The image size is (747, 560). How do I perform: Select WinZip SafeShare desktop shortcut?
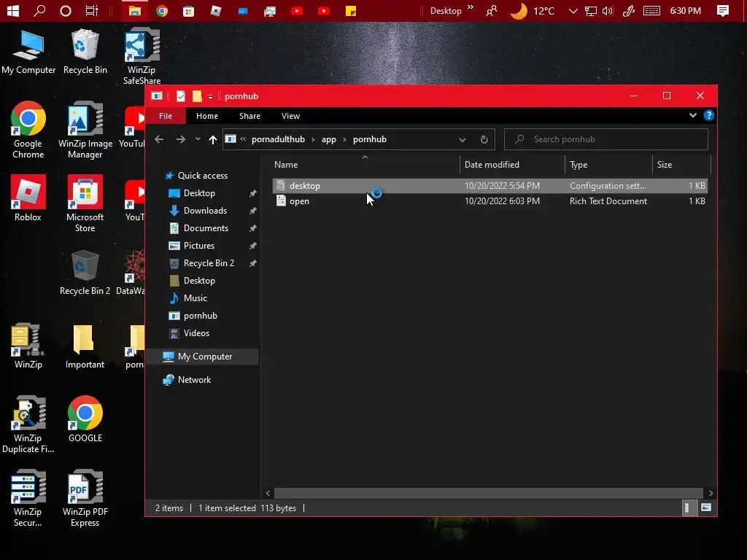142,56
